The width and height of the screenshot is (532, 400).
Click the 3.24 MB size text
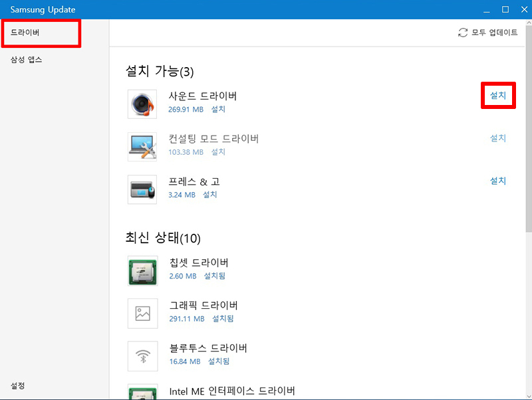coord(182,195)
